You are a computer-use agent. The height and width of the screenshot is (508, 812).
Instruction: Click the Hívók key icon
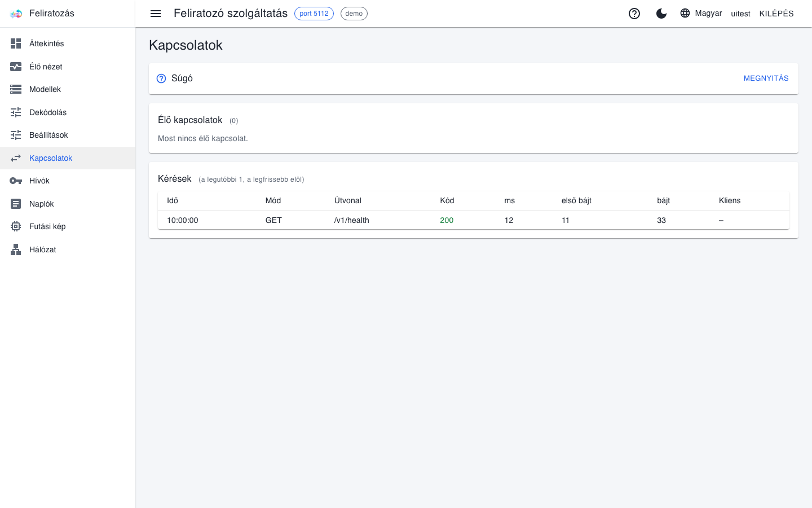tap(16, 181)
